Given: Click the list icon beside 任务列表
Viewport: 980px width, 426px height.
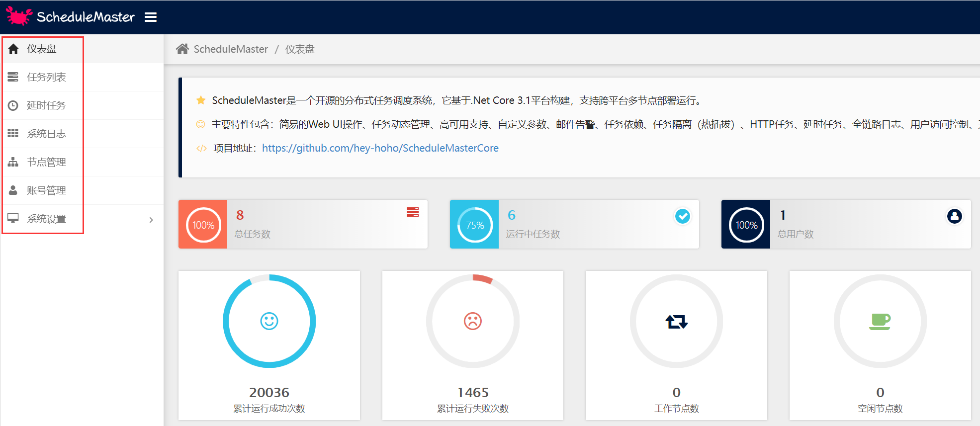Looking at the screenshot, I should click(x=13, y=77).
